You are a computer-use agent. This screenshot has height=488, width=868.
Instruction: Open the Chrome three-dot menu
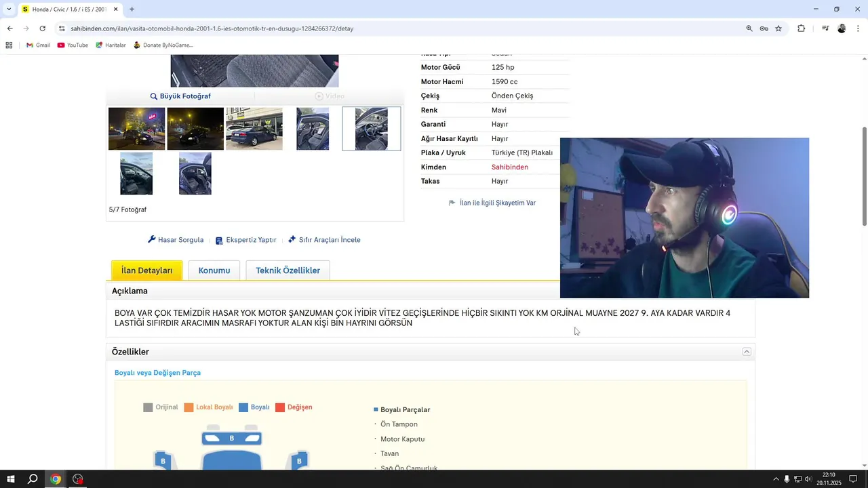pyautogui.click(x=858, y=28)
